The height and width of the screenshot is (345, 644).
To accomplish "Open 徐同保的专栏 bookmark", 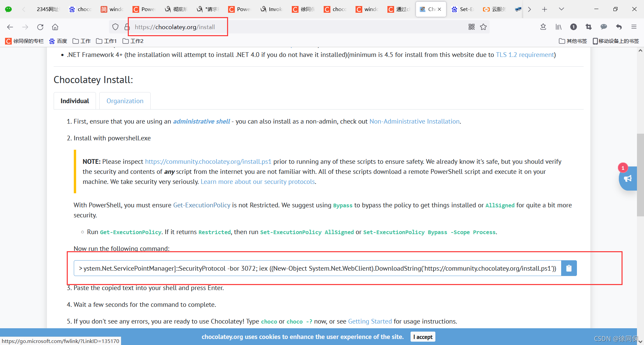I will point(24,41).
